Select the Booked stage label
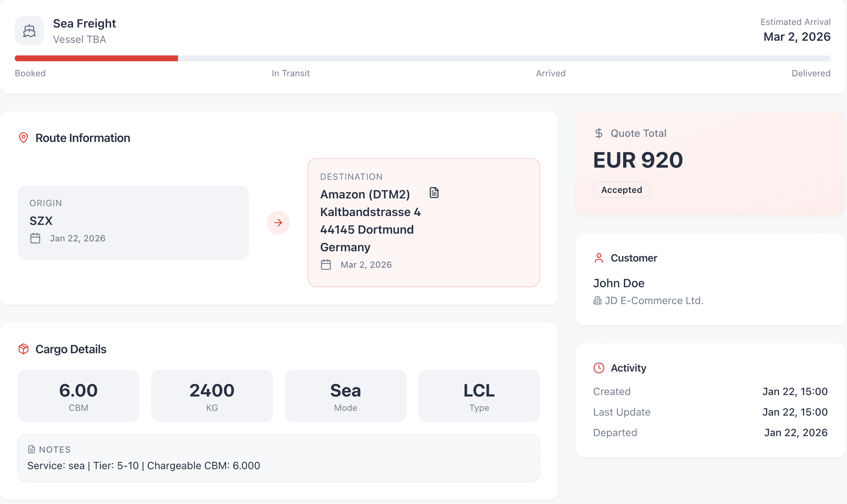 point(30,73)
